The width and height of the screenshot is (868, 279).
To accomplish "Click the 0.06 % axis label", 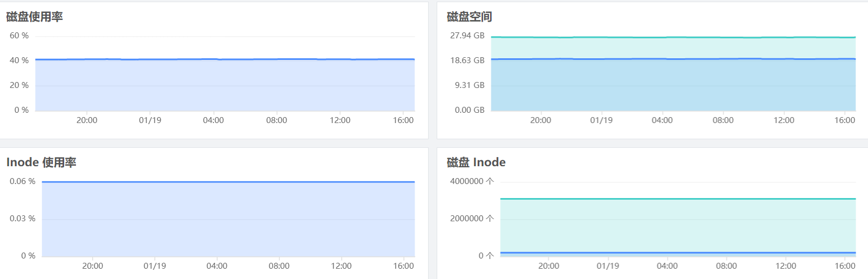I will tap(23, 181).
